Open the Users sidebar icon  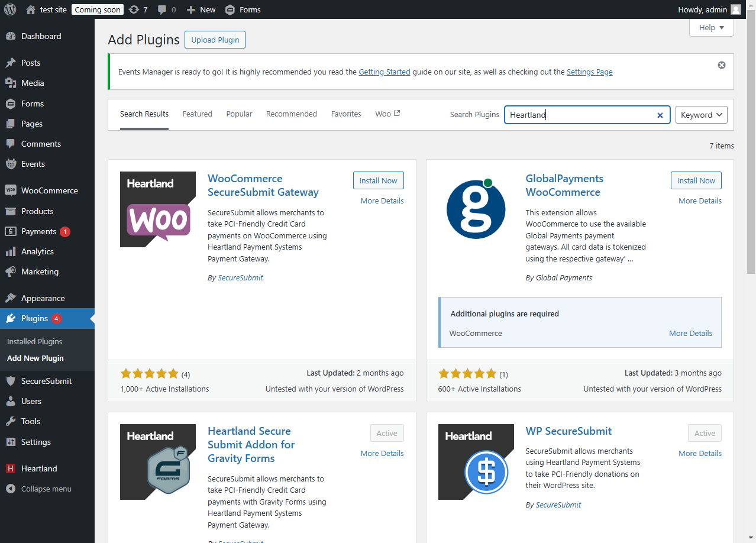[x=11, y=401]
